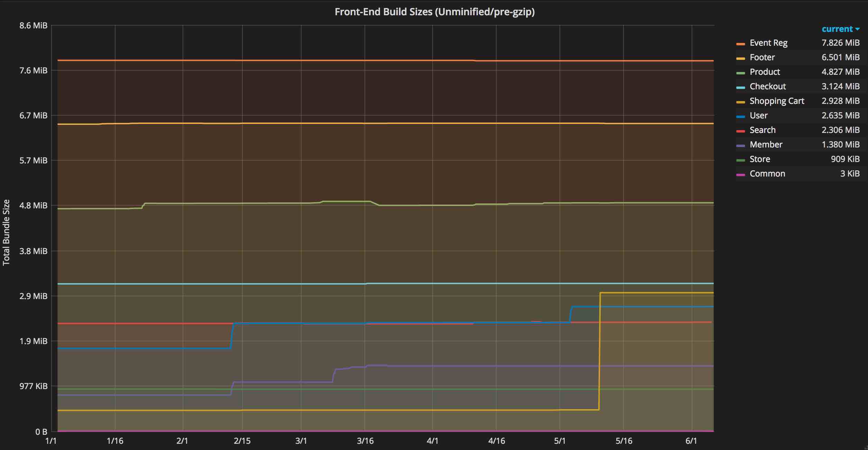Viewport: 868px width, 450px height.
Task: Open color picker for Common swatch
Action: tap(740, 175)
